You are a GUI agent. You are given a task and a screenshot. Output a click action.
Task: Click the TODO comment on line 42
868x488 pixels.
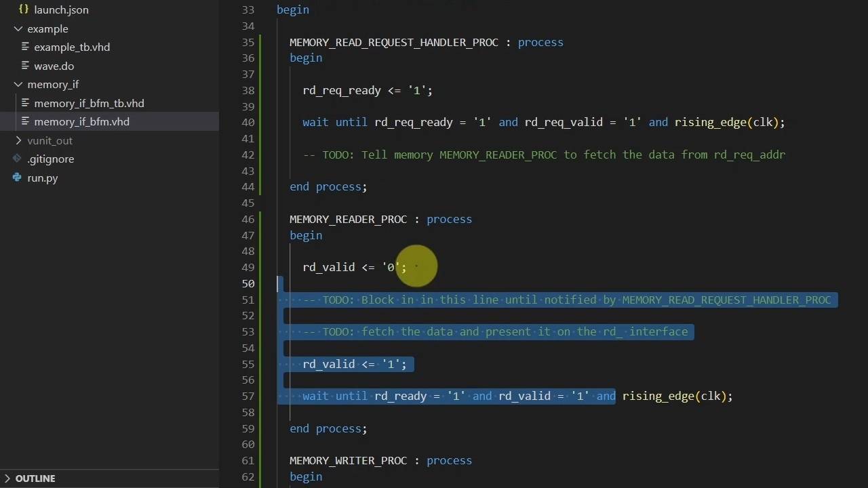(x=544, y=155)
